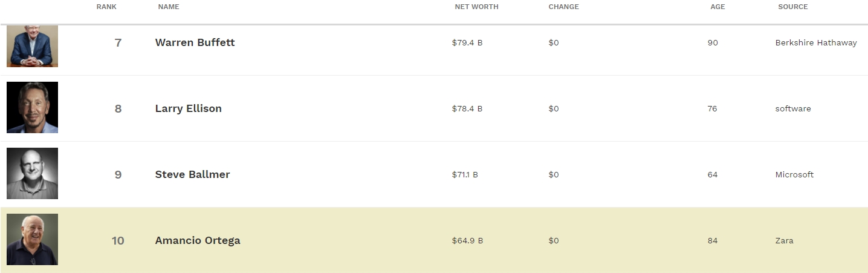Open the Steve Ballmer name link
Viewport: 868px width, 273px height.
pos(192,174)
